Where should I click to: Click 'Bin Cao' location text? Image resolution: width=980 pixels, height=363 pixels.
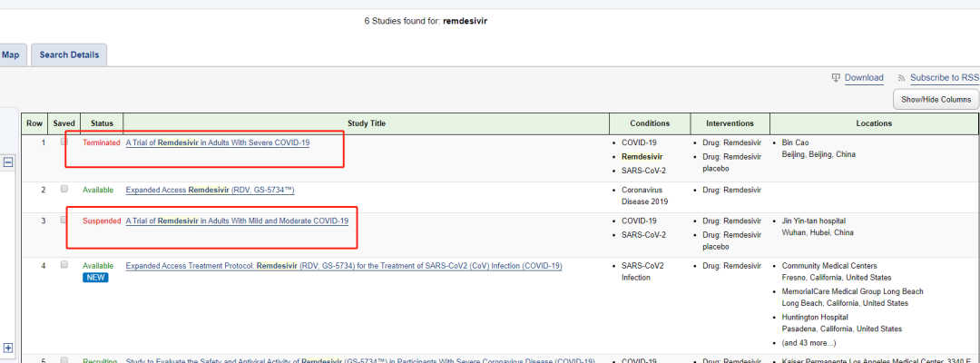(794, 143)
